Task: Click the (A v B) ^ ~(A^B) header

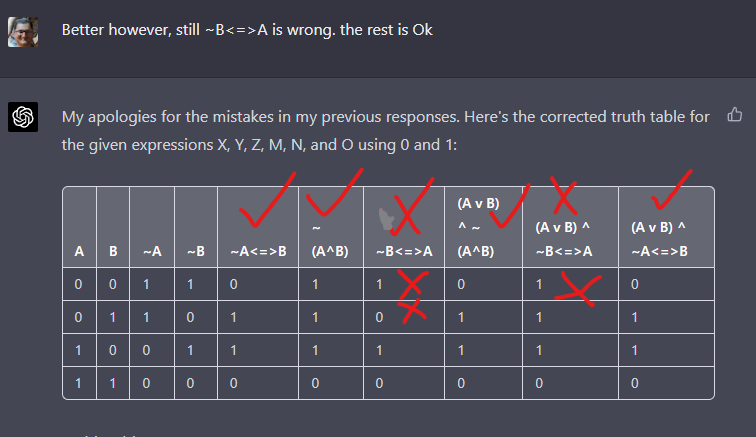Action: pyautogui.click(x=478, y=227)
